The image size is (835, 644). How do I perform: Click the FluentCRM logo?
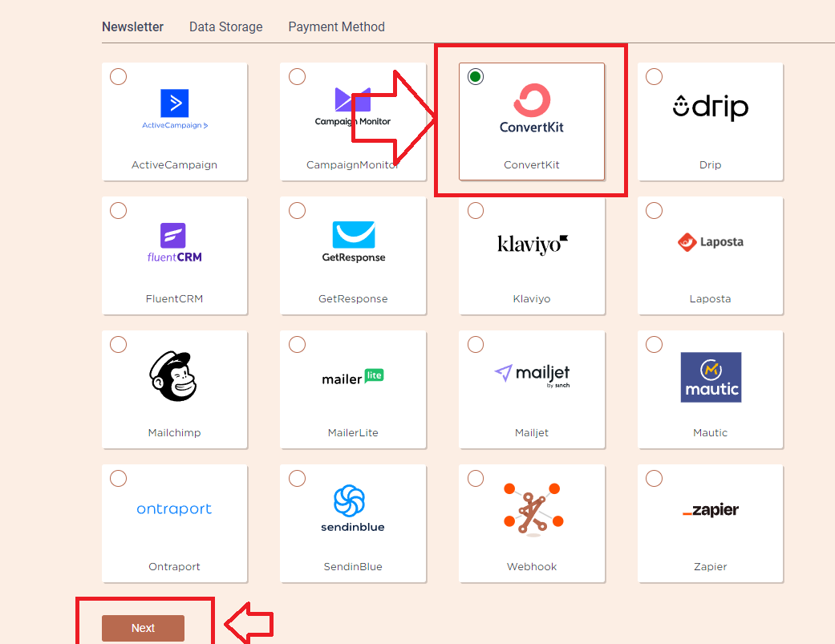tap(175, 243)
